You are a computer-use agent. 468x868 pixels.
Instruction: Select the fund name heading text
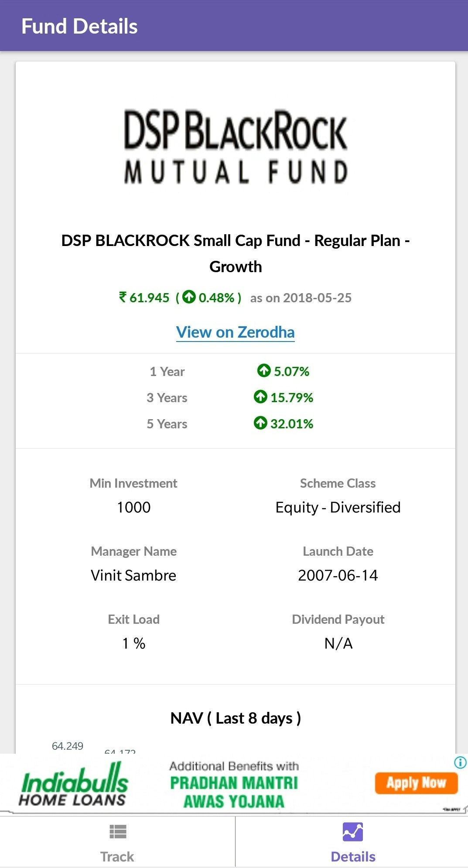pos(234,253)
